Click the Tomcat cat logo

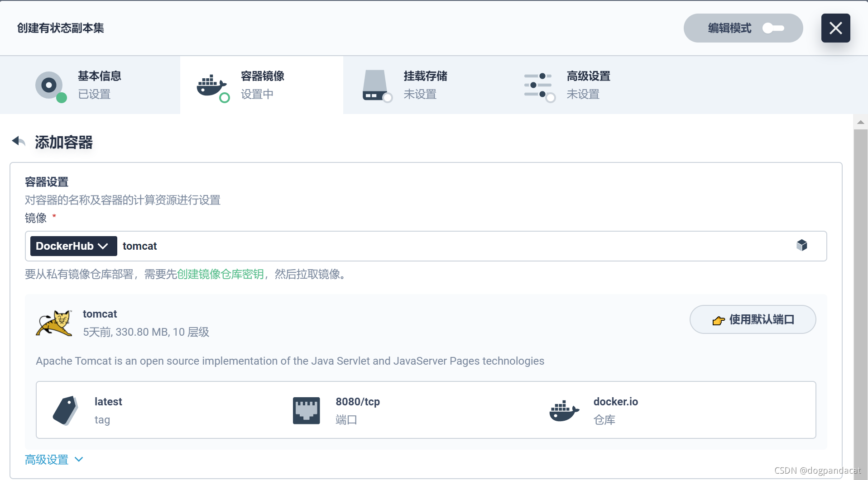(x=54, y=323)
